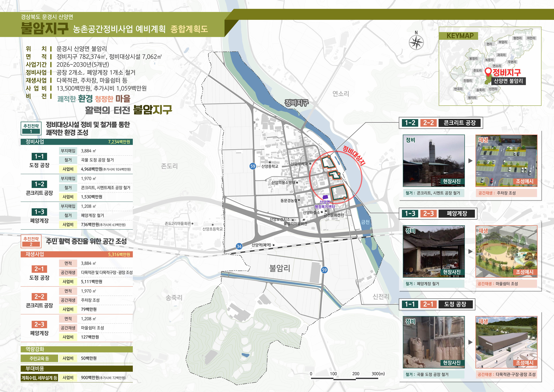Click the arrow between concrete factory photos
554x392 pixels.
pos(470,161)
